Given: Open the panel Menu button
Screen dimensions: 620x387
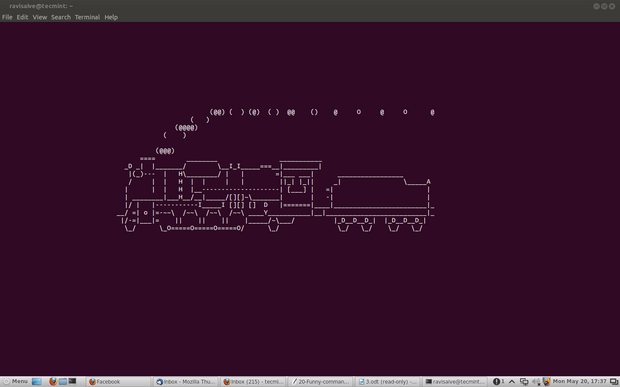Looking at the screenshot, I should (15, 381).
